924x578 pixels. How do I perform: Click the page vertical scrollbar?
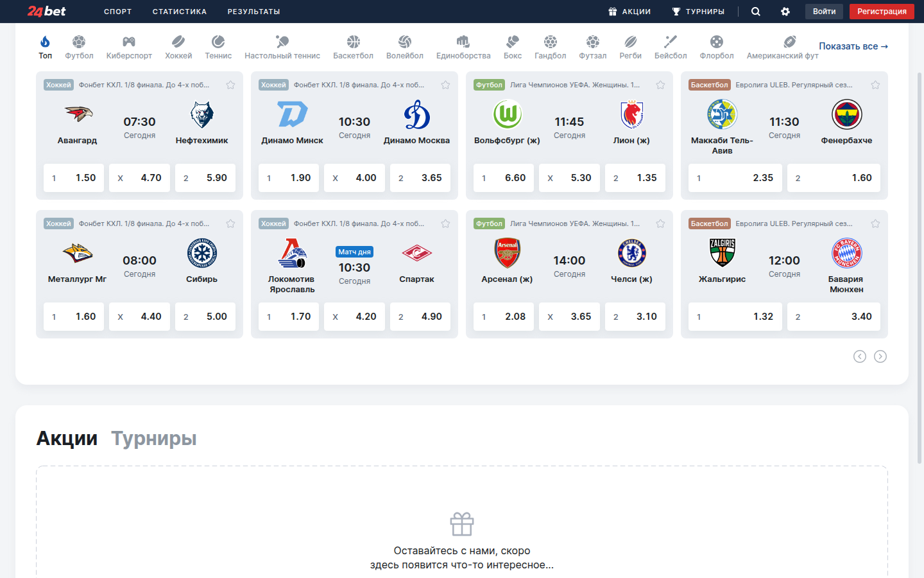(920, 257)
